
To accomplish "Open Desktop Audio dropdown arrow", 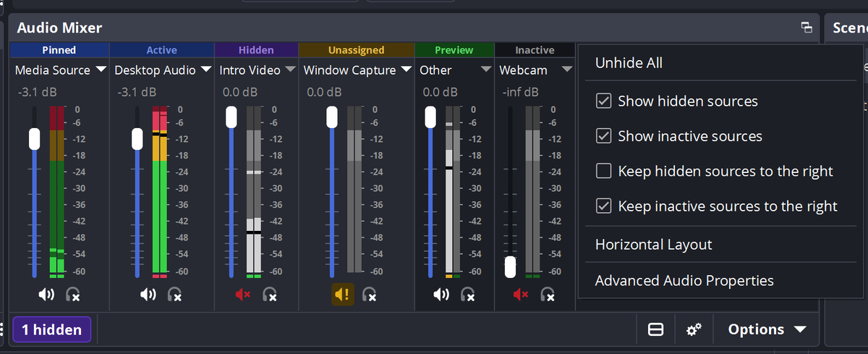I will tap(205, 70).
